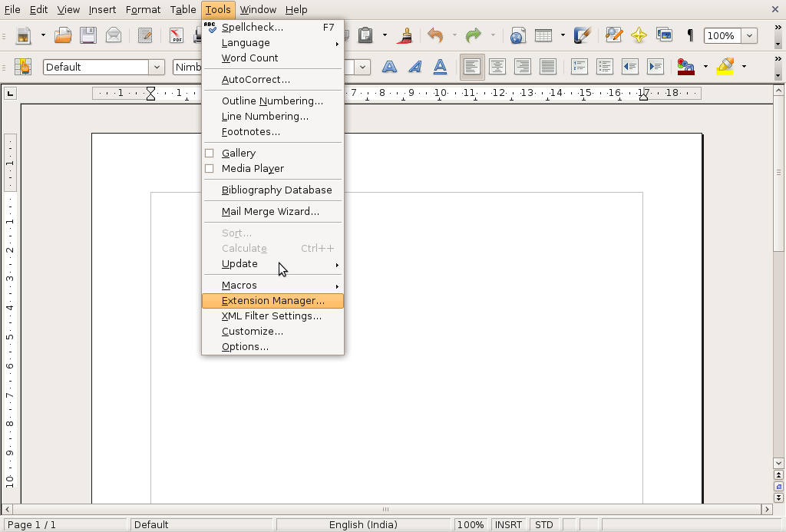786x532 pixels.
Task: Check the Gallery checkbox in Tools menu
Action: tap(210, 154)
